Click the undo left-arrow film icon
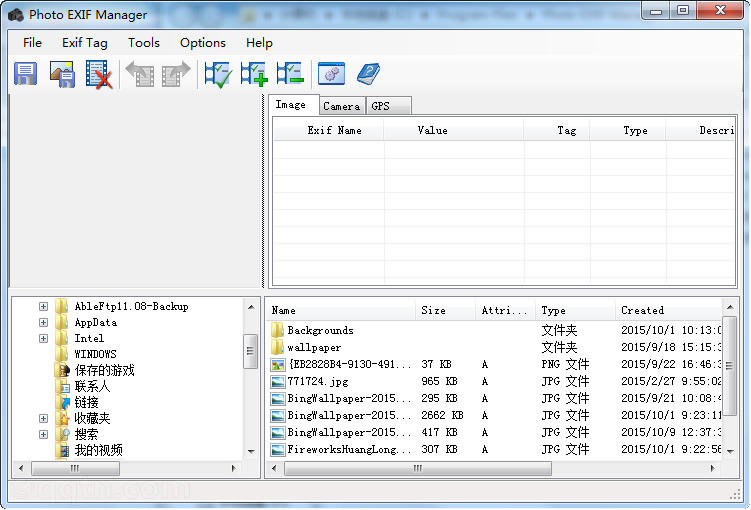Screen dimensions: 751x510 pos(140,74)
